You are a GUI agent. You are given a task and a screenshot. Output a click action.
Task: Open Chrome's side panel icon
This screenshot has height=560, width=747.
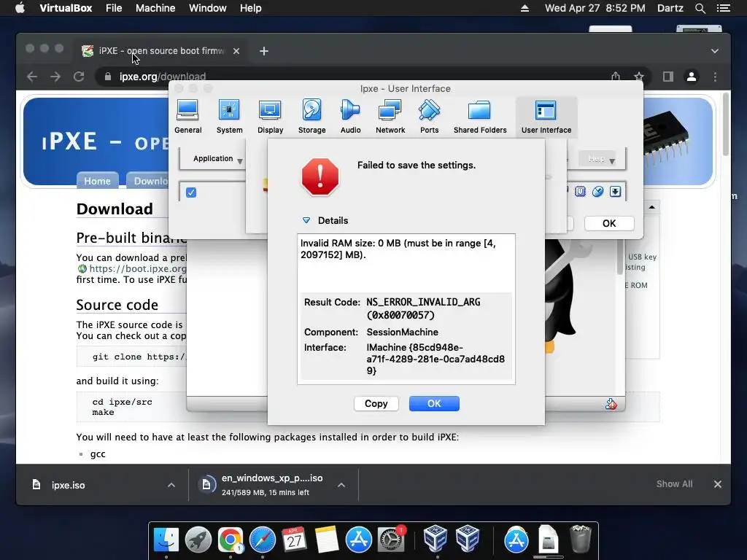(x=668, y=76)
